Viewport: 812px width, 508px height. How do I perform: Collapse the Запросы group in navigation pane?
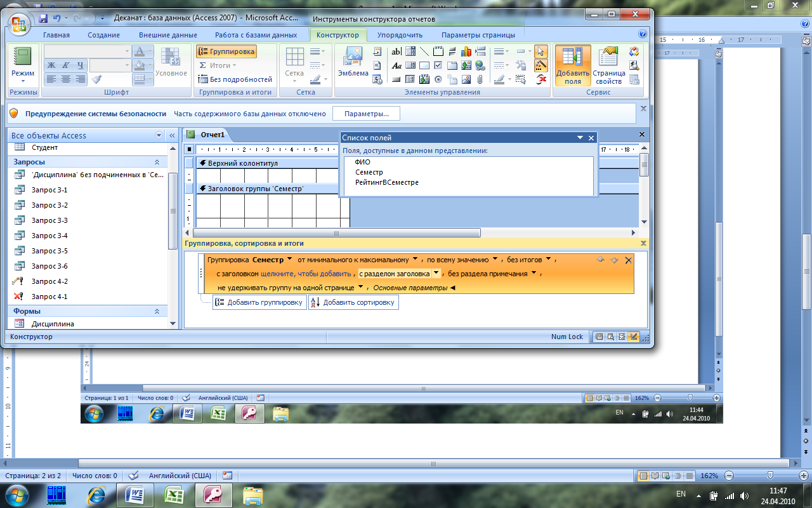157,162
